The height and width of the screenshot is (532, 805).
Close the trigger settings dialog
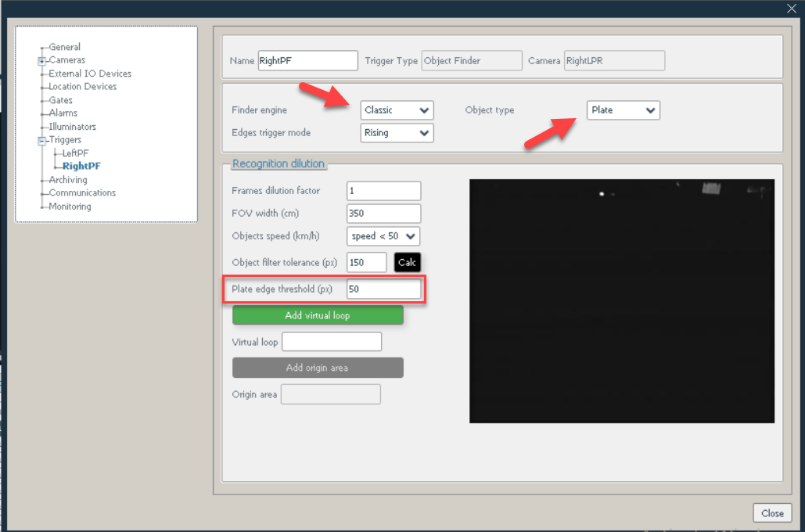(x=772, y=512)
